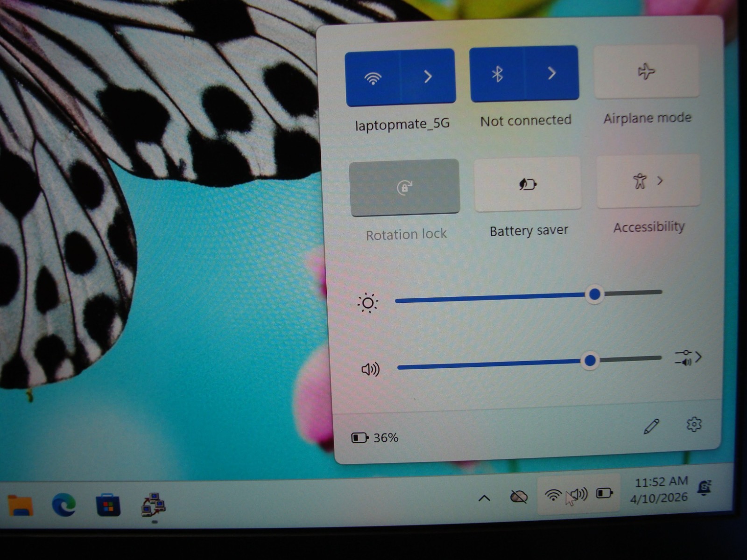The width and height of the screenshot is (747, 560).
Task: Mute sound via speaker icon
Action: click(x=370, y=369)
